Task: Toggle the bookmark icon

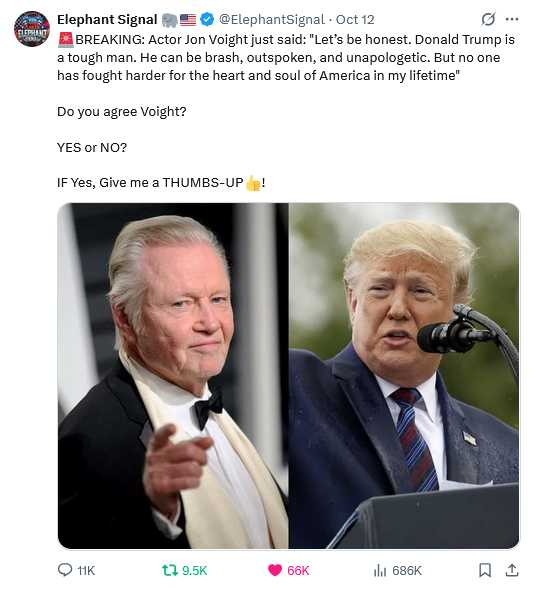Action: [x=485, y=570]
